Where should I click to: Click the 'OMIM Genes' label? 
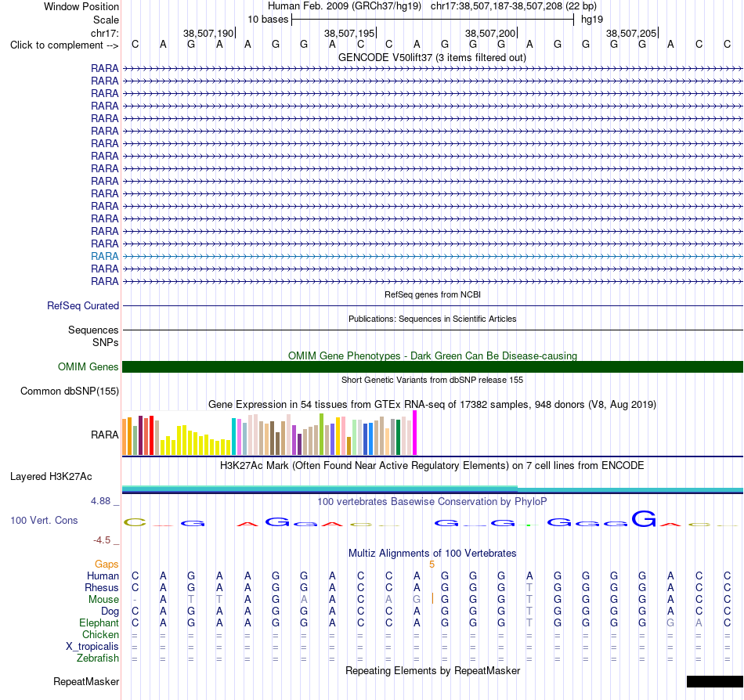88,366
